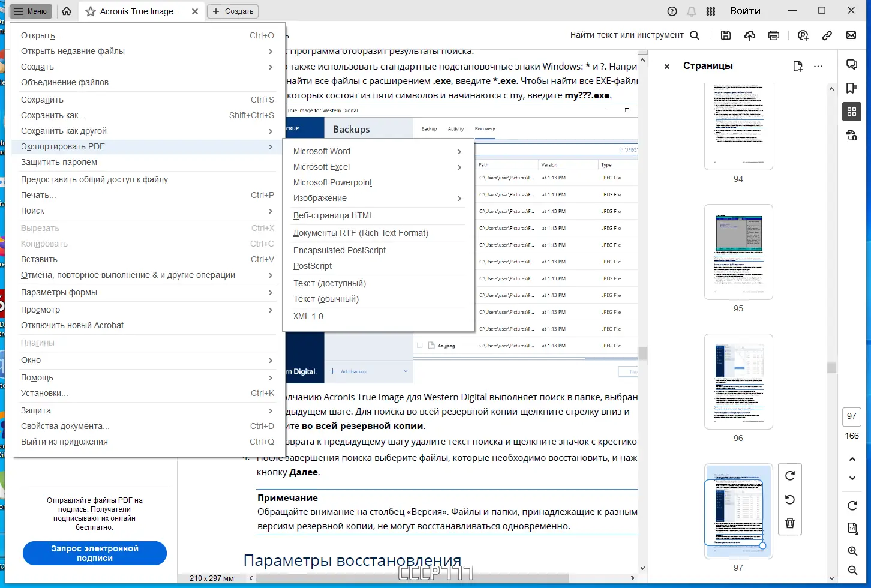Image resolution: width=871 pixels, height=588 pixels.
Task: Select the page 95 thumbnail
Action: pyautogui.click(x=738, y=252)
